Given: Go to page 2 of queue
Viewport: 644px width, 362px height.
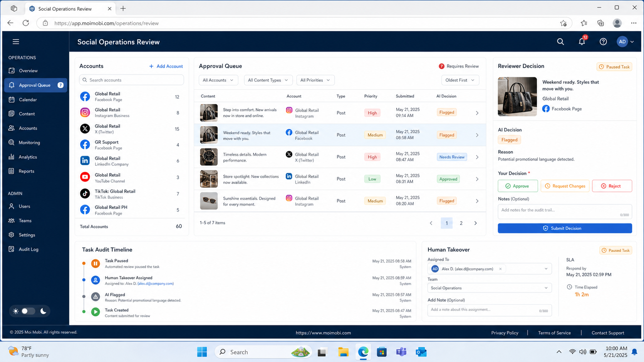Looking at the screenshot, I should (x=461, y=223).
